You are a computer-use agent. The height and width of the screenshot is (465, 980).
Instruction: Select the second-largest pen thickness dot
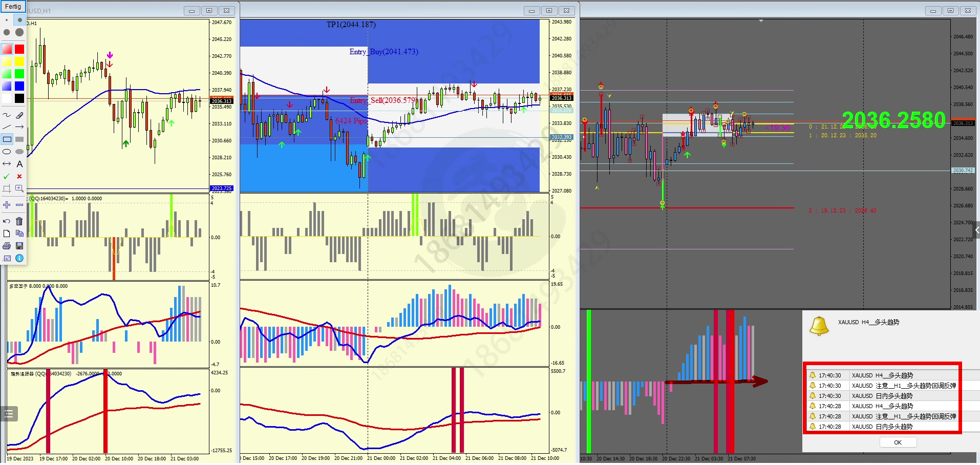tap(7, 32)
